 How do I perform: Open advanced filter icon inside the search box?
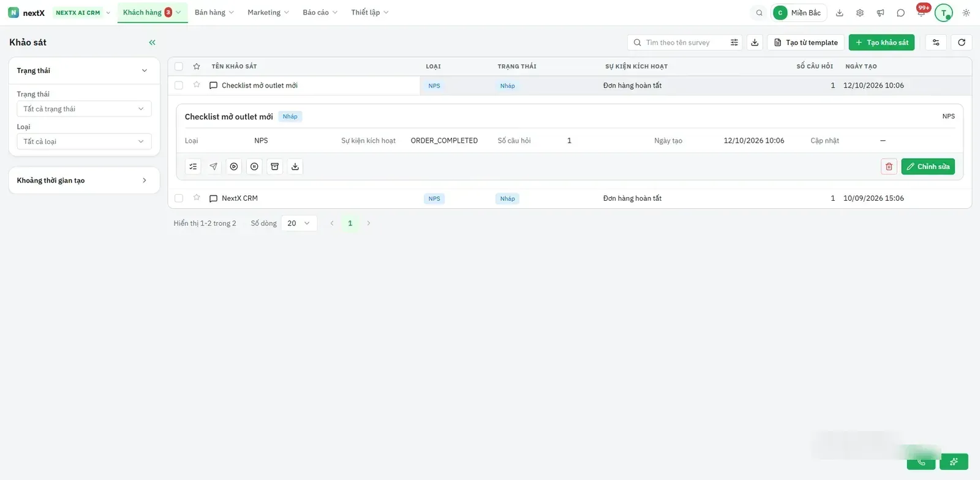coord(734,42)
